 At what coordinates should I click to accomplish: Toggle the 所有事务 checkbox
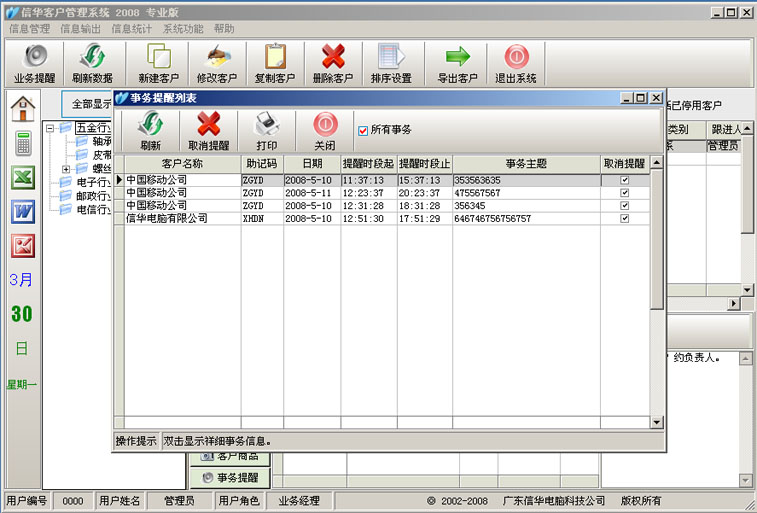coord(363,130)
